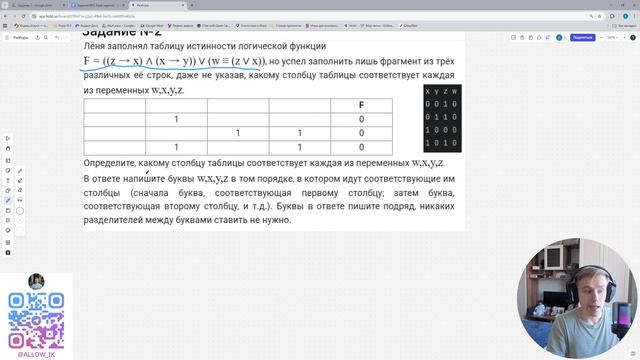Bookmark this page with star icon
Screen dimensions: 640x360
pyautogui.click(x=599, y=16)
